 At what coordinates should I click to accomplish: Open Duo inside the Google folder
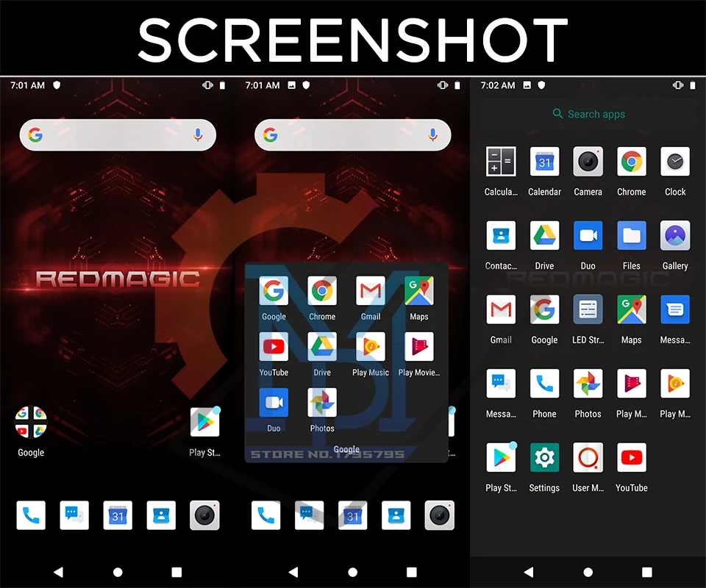[274, 403]
